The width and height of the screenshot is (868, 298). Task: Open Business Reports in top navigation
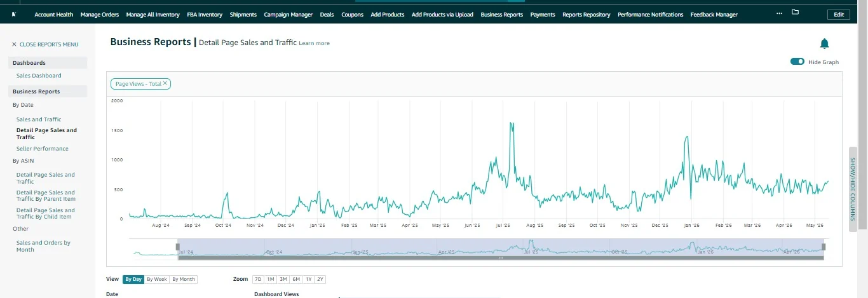(x=502, y=15)
